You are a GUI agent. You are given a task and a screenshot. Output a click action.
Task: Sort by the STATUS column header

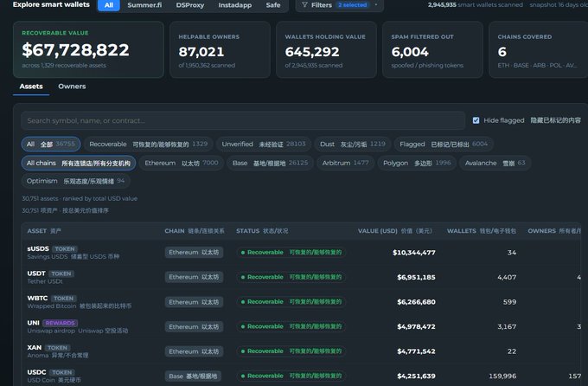pyautogui.click(x=262, y=231)
